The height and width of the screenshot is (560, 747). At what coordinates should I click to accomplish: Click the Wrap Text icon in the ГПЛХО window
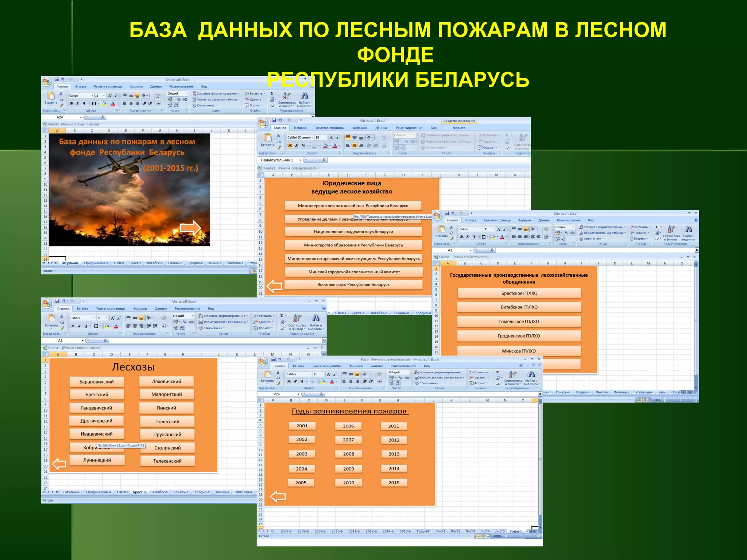coord(546,229)
